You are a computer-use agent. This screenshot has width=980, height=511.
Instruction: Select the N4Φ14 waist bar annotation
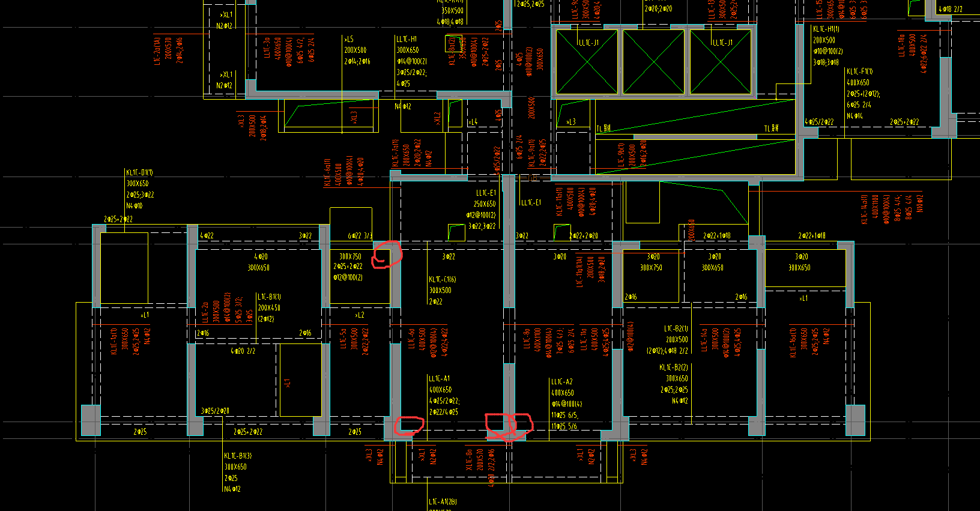point(854,116)
